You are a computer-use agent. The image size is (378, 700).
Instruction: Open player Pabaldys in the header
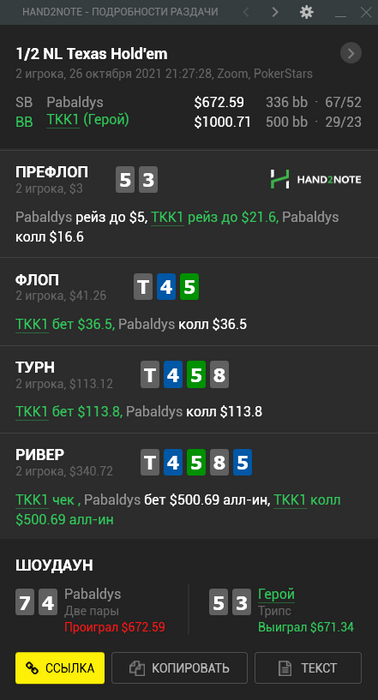click(74, 102)
